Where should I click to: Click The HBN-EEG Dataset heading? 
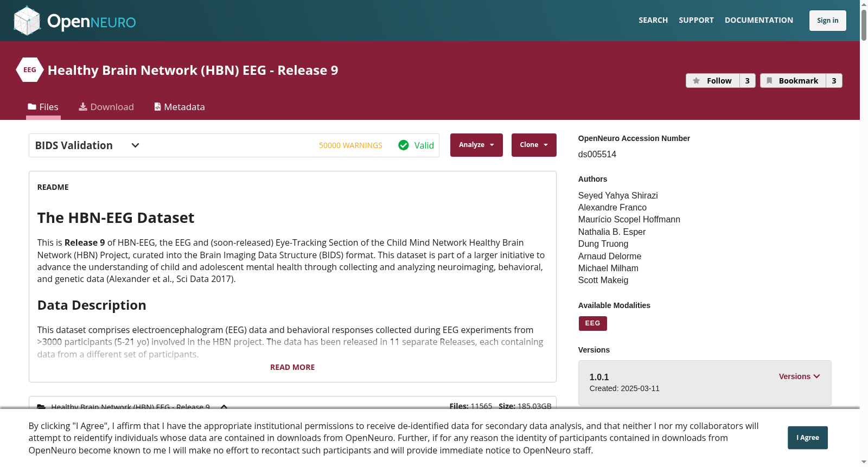point(116,217)
